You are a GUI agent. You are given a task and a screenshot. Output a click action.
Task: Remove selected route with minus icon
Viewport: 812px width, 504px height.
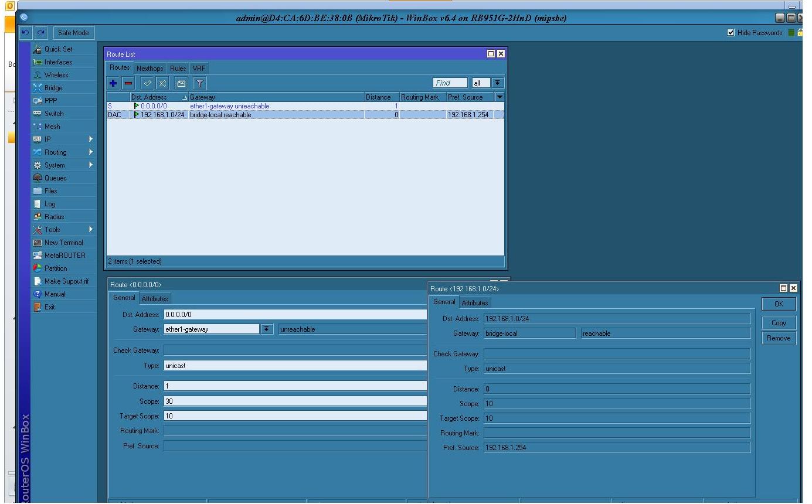[x=128, y=84]
